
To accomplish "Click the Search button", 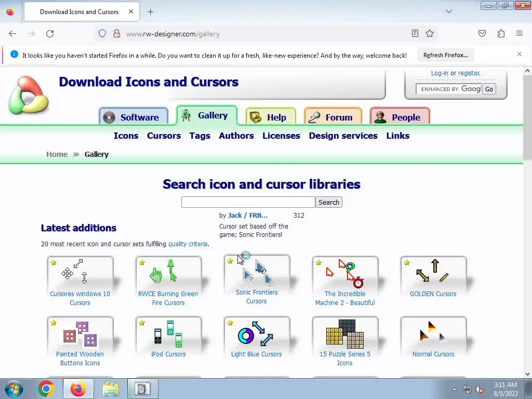I will (329, 202).
